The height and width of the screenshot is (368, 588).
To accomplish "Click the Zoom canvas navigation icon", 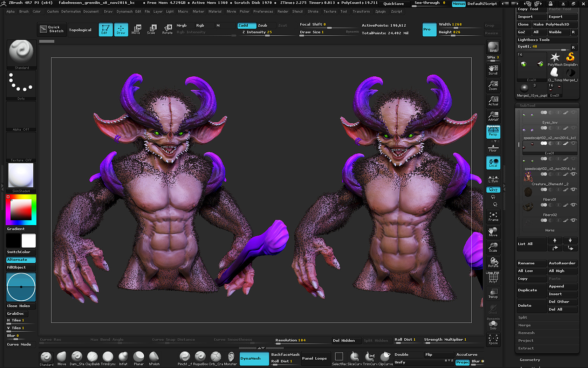I will pos(493,85).
